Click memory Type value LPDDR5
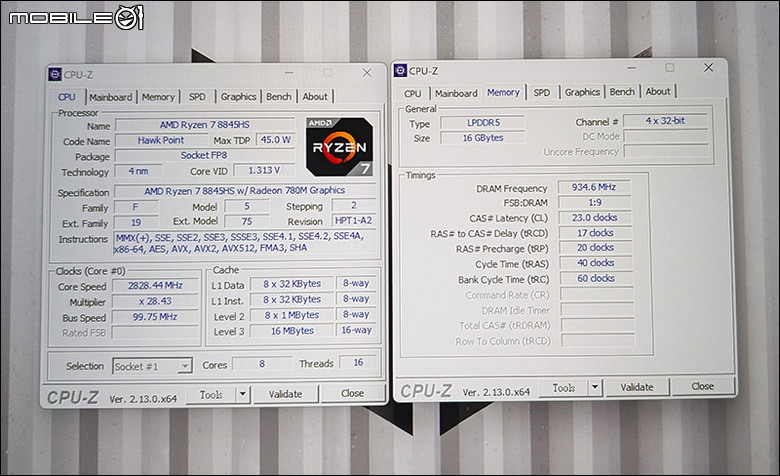This screenshot has width=780, height=476. click(x=483, y=122)
